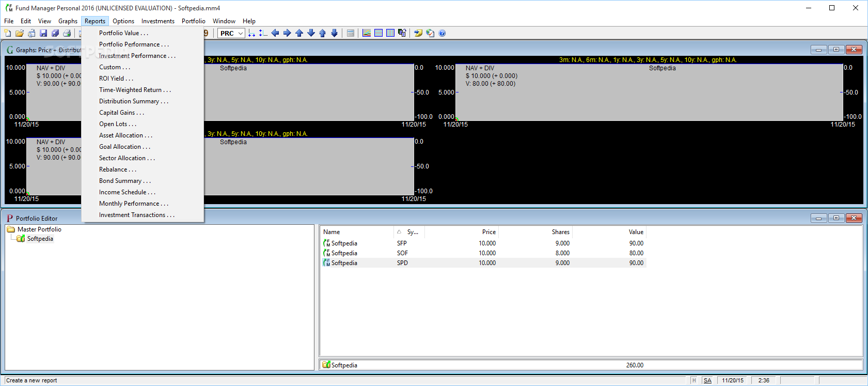
Task: Click the first blue up arrow icon
Action: pos(299,33)
